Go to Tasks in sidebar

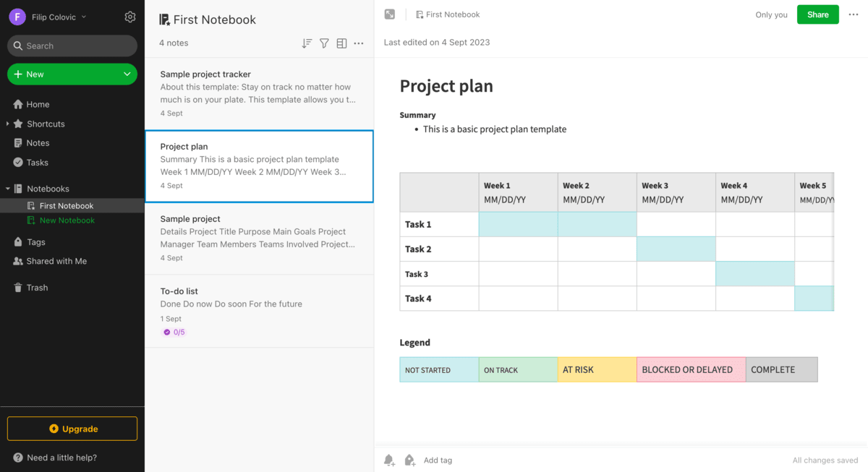pos(37,163)
